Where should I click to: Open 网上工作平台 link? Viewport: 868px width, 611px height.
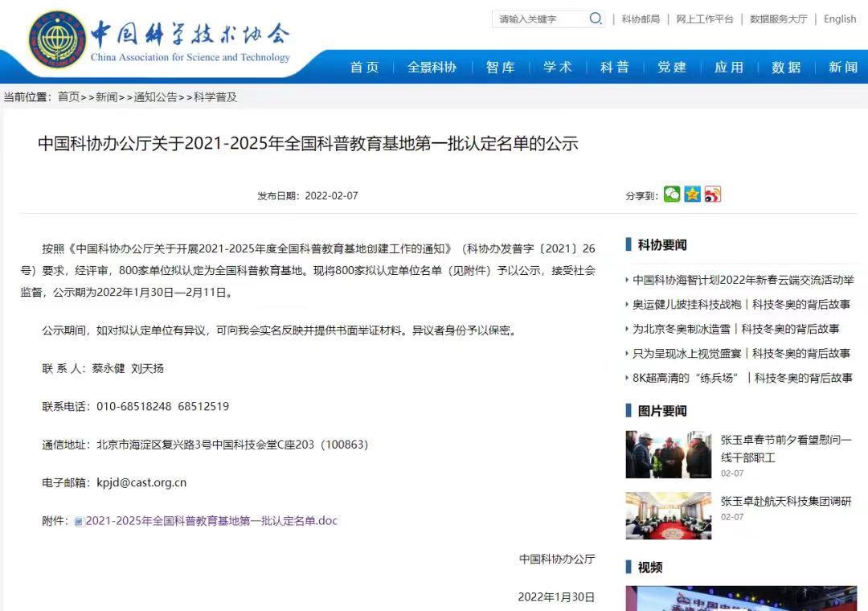point(705,19)
